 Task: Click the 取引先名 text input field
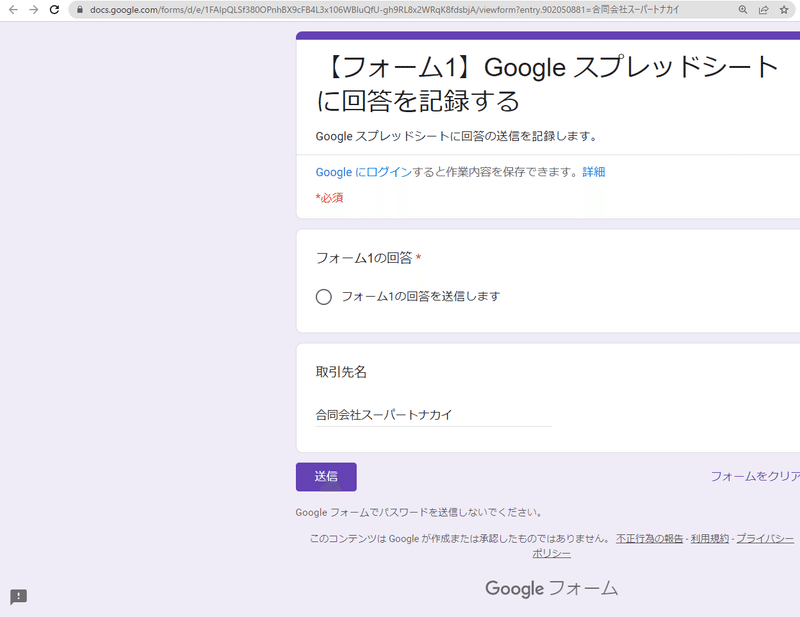434,415
